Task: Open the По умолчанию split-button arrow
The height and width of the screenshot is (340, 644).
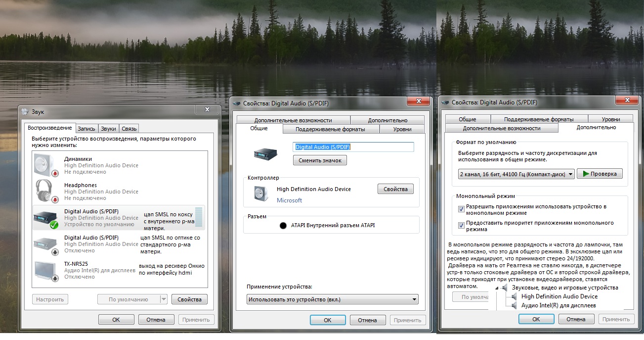Action: [x=164, y=299]
